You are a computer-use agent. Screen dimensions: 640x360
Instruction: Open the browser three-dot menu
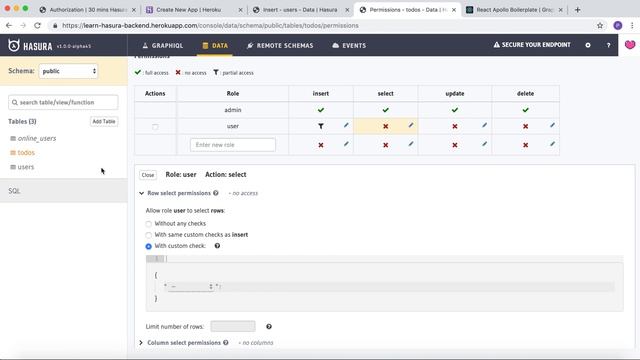click(x=632, y=25)
